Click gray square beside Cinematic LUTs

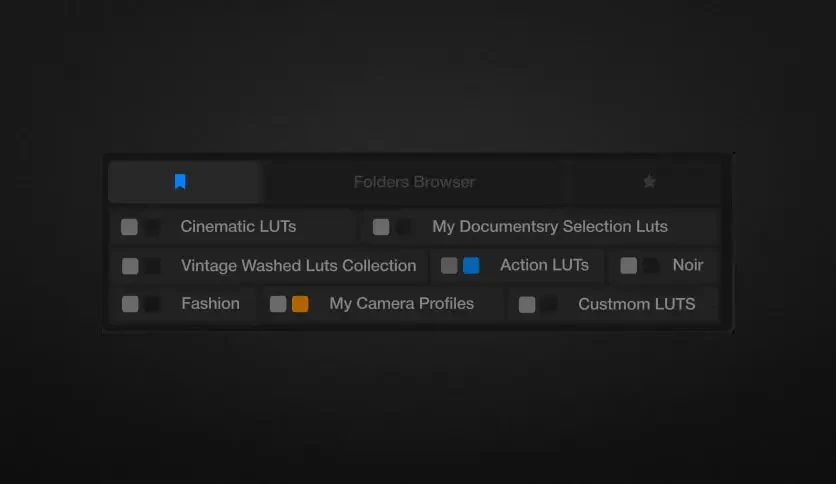pyautogui.click(x=130, y=227)
